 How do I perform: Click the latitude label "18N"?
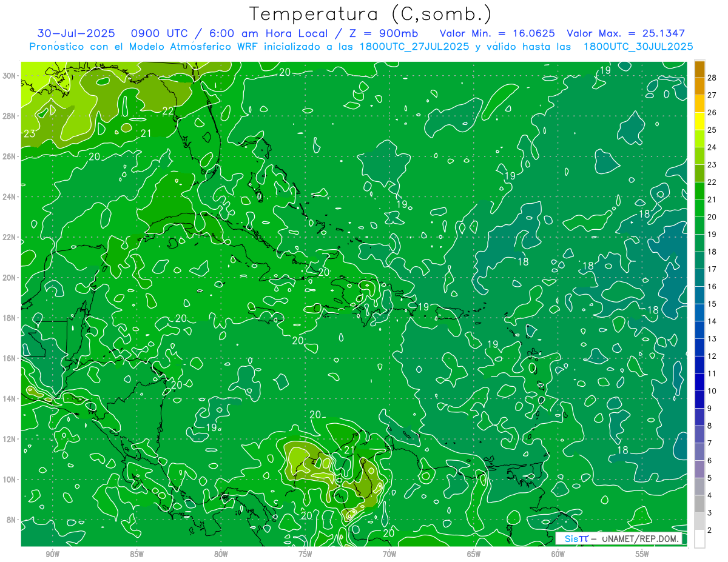(x=10, y=318)
